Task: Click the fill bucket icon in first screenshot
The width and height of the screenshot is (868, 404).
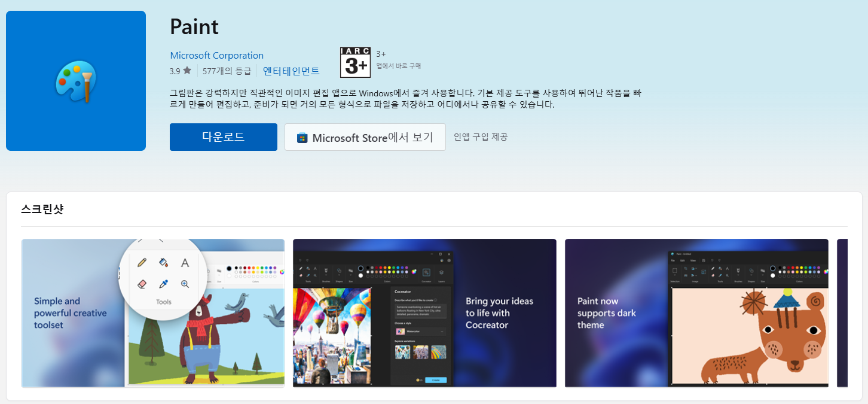Action: [163, 262]
